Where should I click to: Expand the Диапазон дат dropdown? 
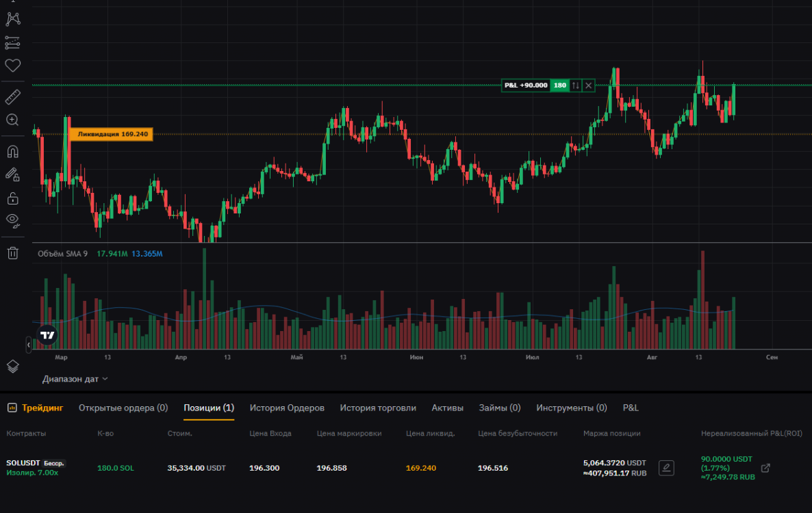click(75, 379)
